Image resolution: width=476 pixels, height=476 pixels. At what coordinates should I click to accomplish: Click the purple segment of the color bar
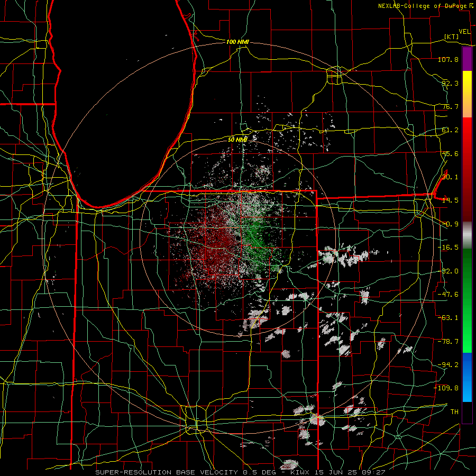pos(467,59)
